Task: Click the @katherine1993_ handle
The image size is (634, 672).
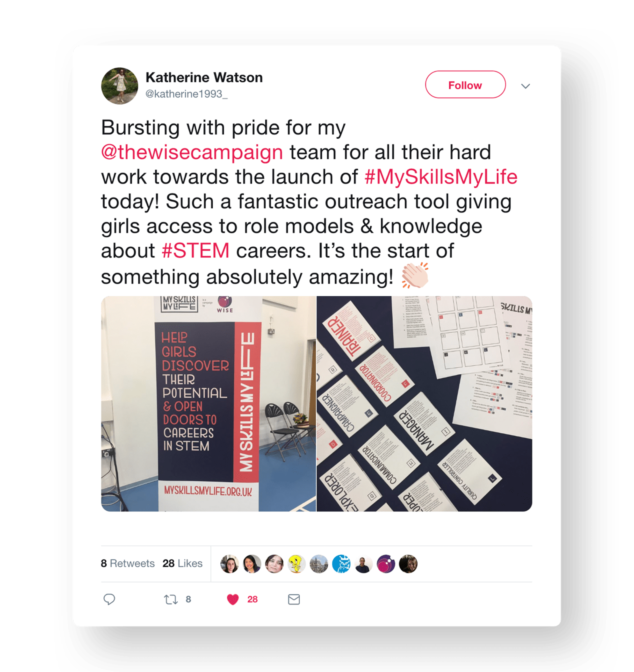Action: 186,94
